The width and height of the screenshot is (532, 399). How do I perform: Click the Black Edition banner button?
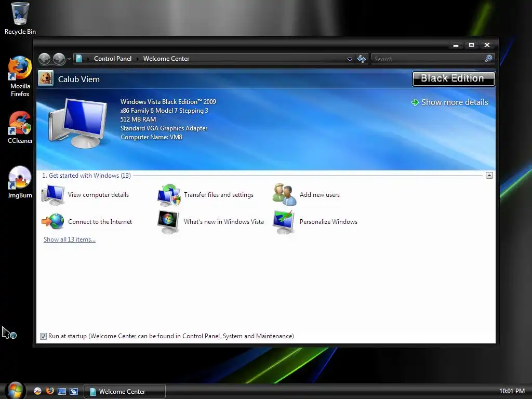(453, 79)
